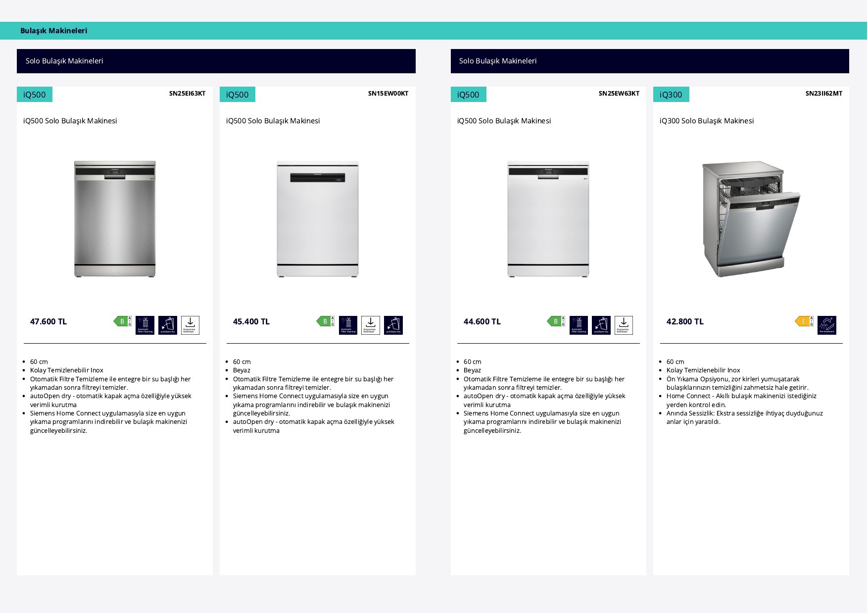
Task: Click 'Otomatik Filtre Temizleme' bullet in SN25EI63KT card
Action: coord(110,383)
